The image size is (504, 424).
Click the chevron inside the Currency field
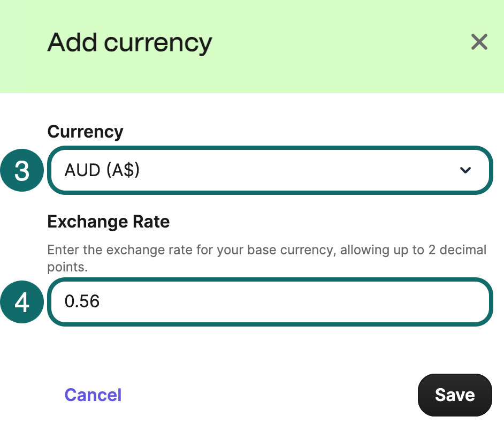[465, 170]
